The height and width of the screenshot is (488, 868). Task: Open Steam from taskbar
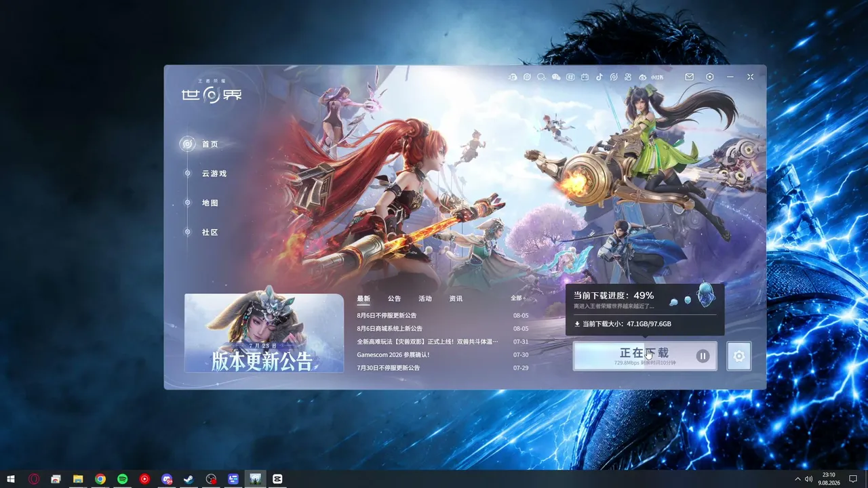(x=189, y=479)
